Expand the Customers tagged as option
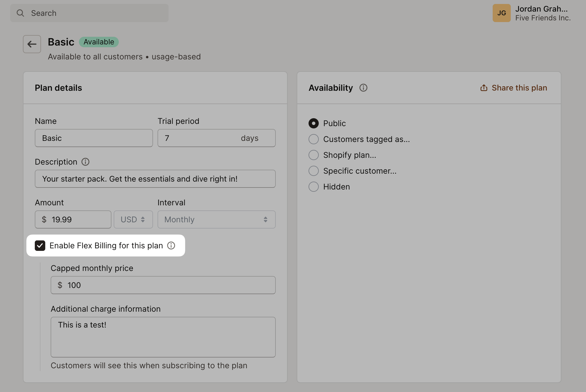This screenshot has width=586, height=392. point(314,139)
